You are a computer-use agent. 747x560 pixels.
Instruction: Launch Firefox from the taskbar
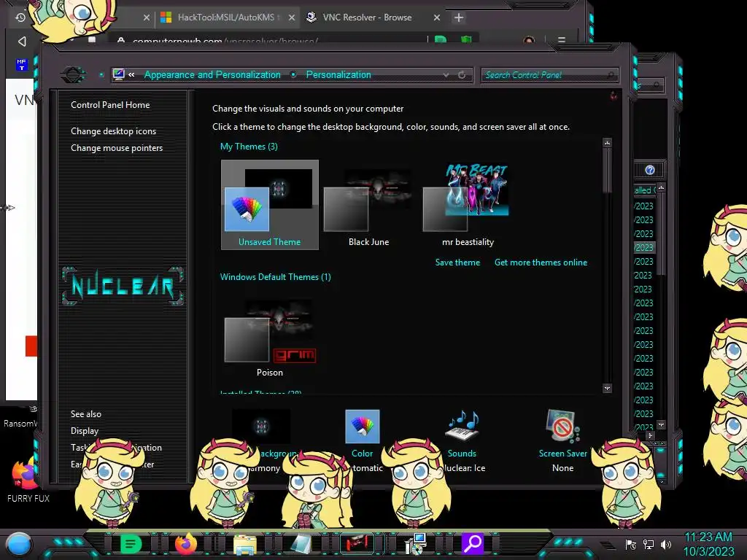186,543
